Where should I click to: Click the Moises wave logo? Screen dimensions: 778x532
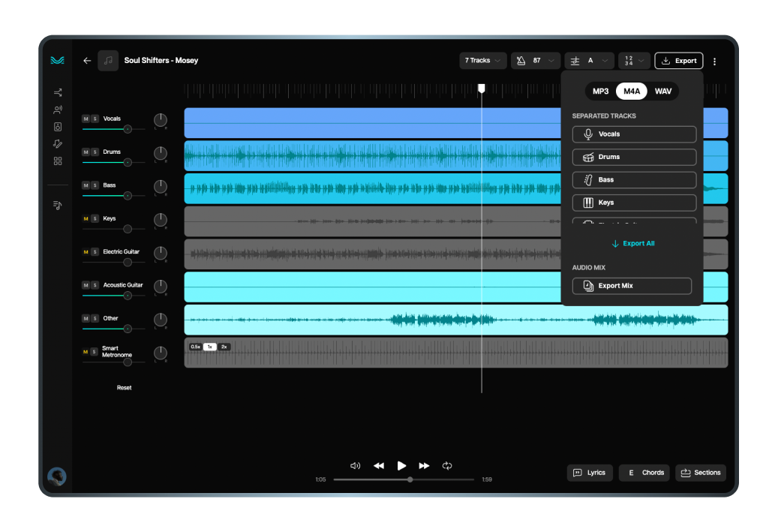[58, 60]
